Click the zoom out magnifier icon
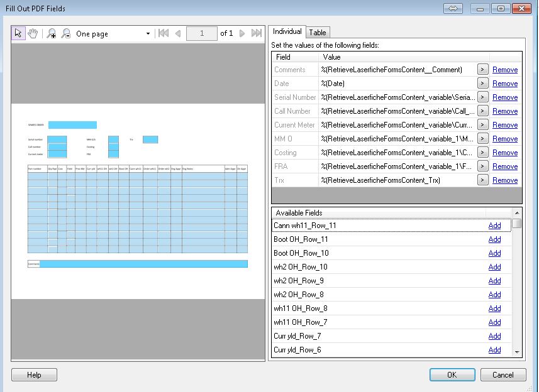The width and height of the screenshot is (539, 392). point(65,34)
